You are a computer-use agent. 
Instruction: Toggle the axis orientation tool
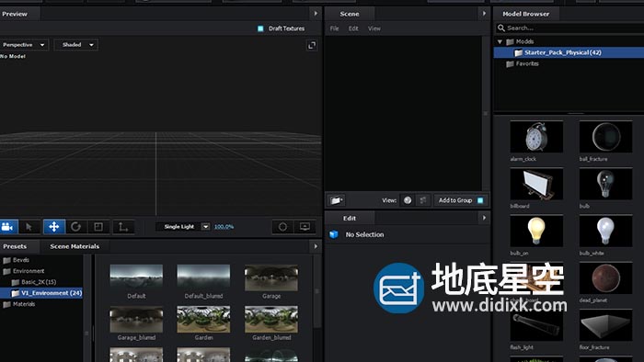tap(123, 227)
